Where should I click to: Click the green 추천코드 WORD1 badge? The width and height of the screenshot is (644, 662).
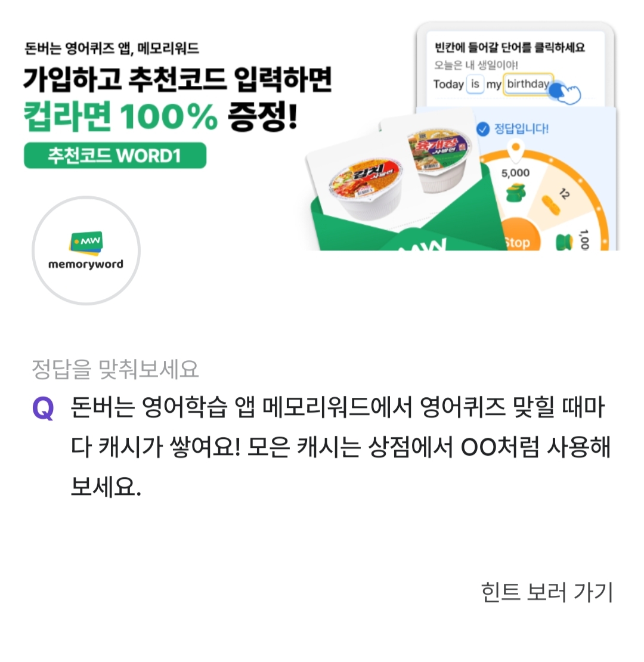[x=115, y=156]
